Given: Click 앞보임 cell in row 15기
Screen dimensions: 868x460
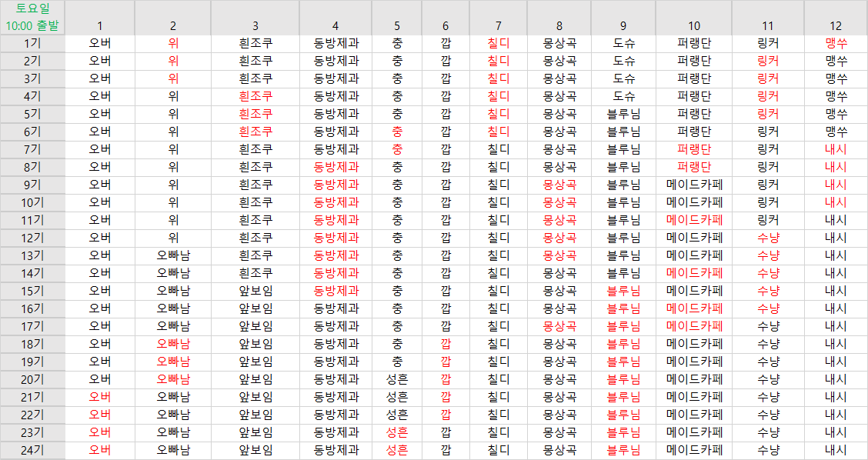Looking at the screenshot, I should pyautogui.click(x=255, y=291).
